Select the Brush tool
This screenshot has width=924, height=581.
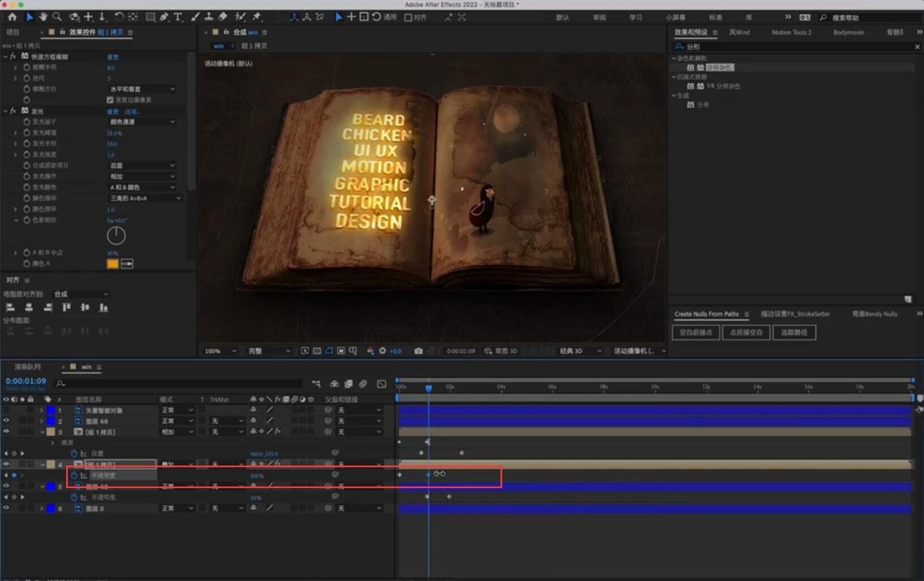(195, 17)
